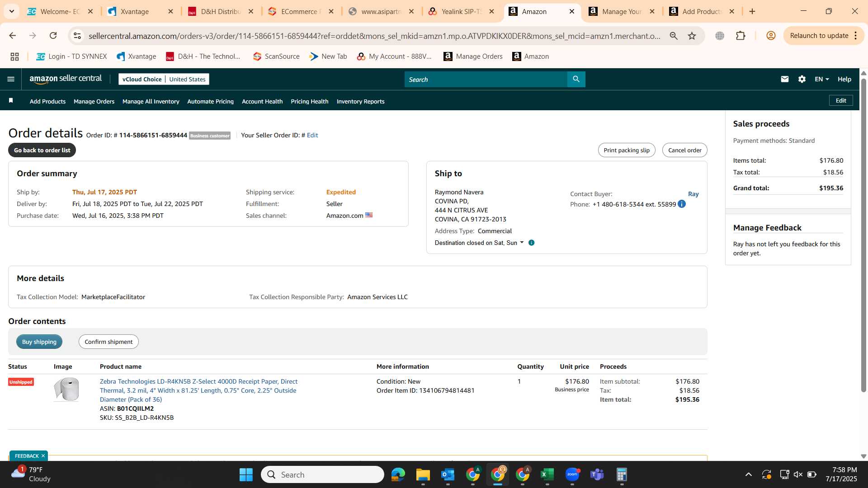
Task: Open Inventory Reports menu item
Action: coord(360,101)
